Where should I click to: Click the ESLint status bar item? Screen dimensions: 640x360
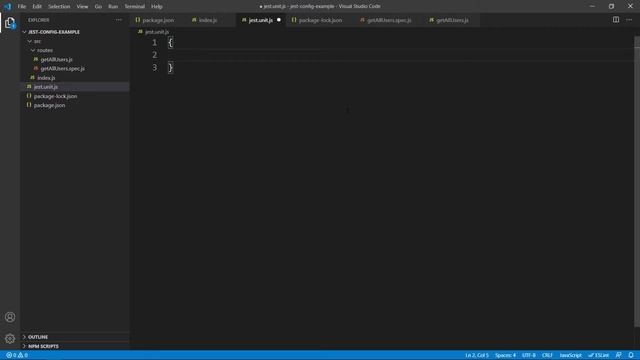598,355
